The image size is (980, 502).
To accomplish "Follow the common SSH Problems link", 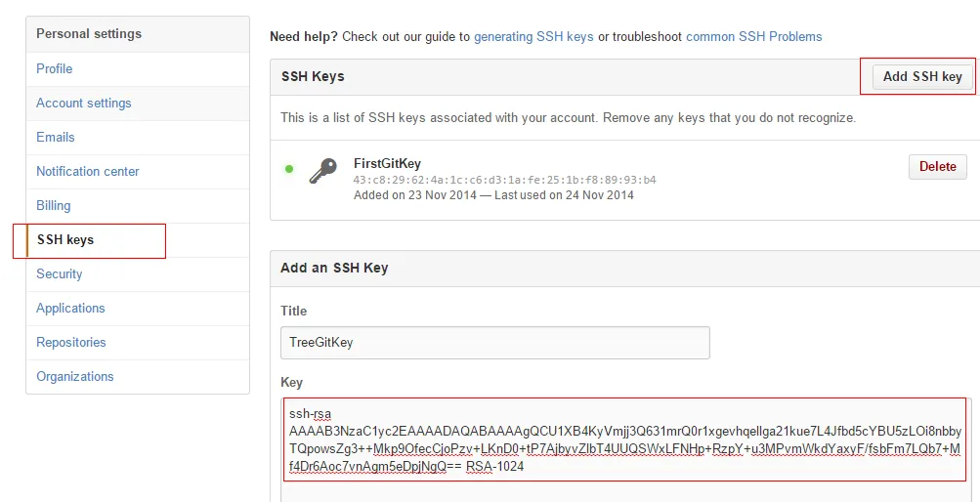I will click(753, 37).
